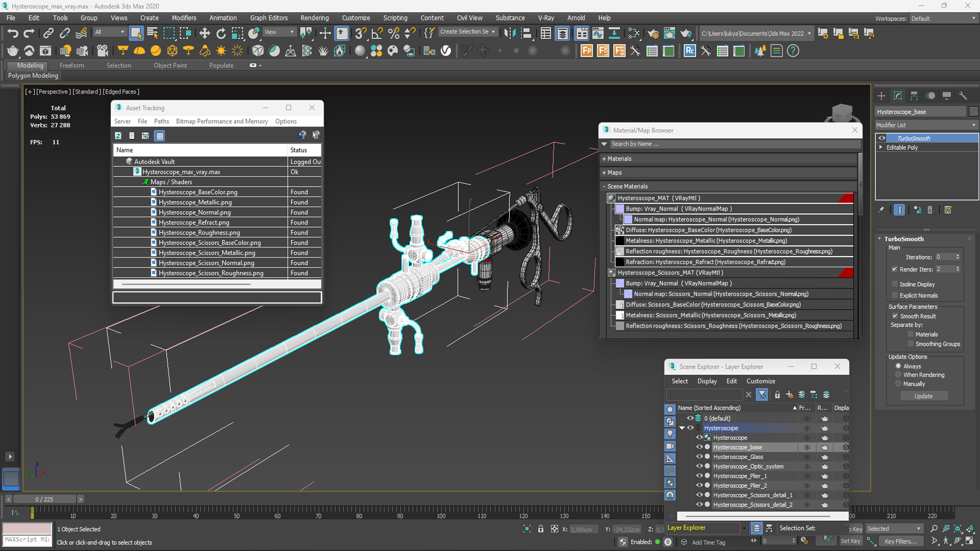The height and width of the screenshot is (551, 980).
Task: Click the Redo arrow icon
Action: tap(29, 33)
